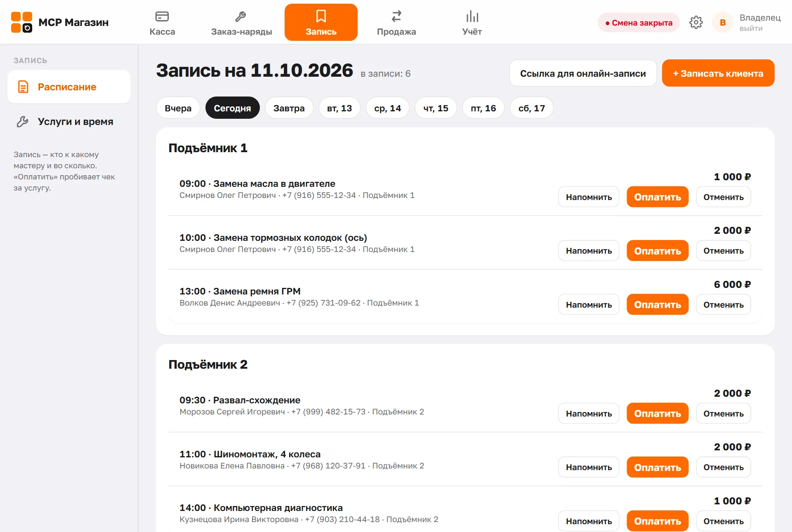The image size is (792, 532).
Task: Click the Продажа arrows icon
Action: click(x=396, y=16)
